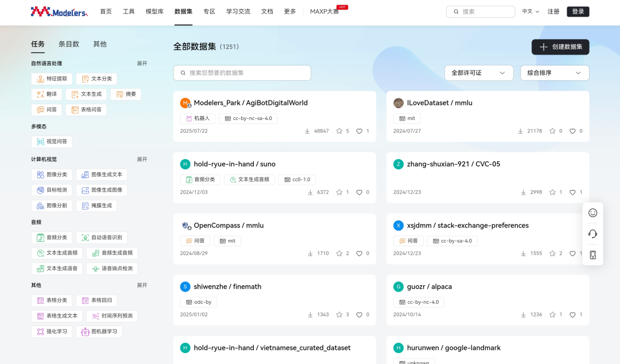Expand the 其他 category
The height and width of the screenshot is (364, 620).
(x=142, y=285)
